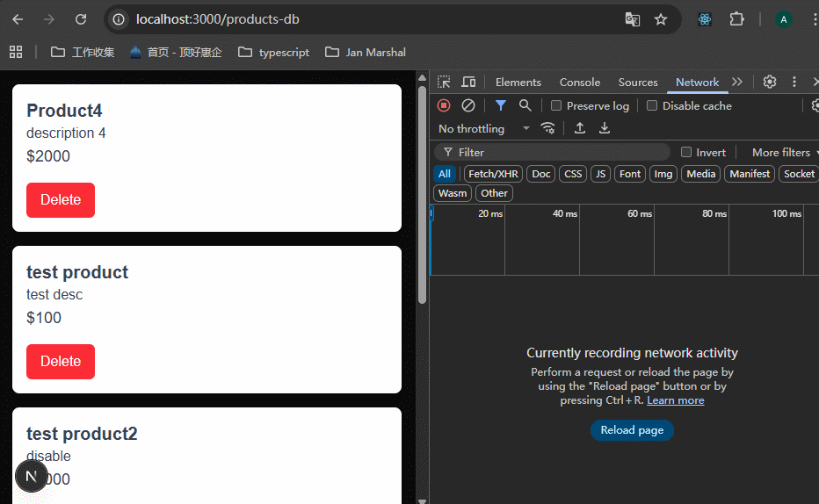The image size is (819, 504).
Task: Show more DevTools tabs chevron
Action: tap(737, 82)
